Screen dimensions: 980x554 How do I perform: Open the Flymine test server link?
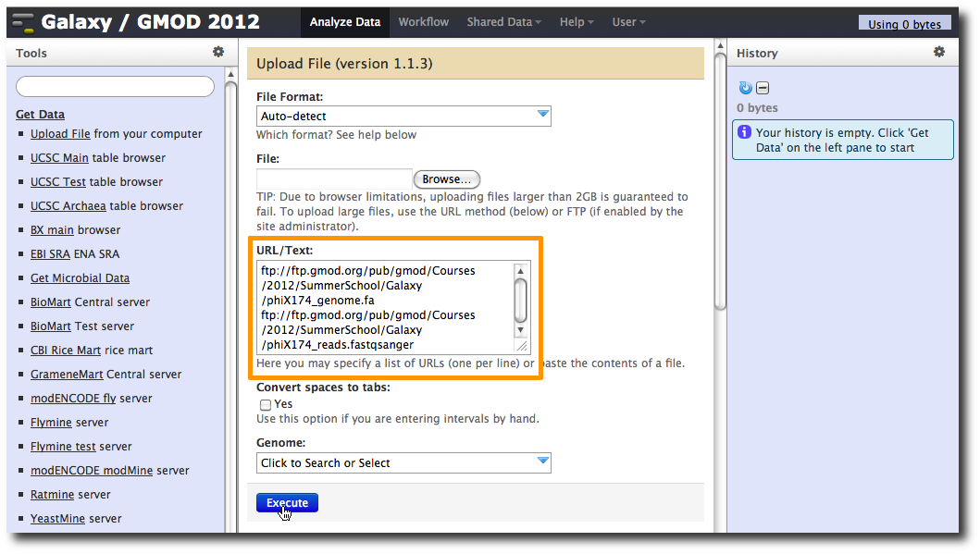(x=63, y=447)
